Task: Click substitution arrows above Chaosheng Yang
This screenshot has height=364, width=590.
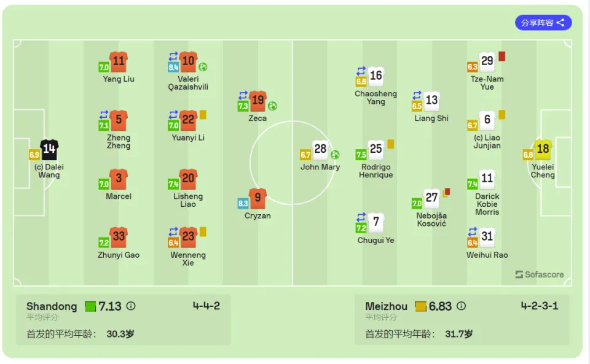Action: pyautogui.click(x=361, y=71)
